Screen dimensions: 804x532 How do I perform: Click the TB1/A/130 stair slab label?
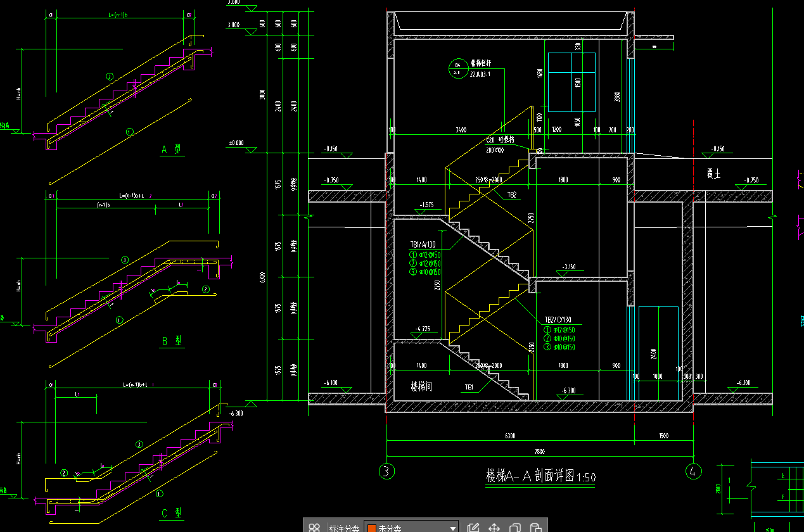(x=423, y=244)
